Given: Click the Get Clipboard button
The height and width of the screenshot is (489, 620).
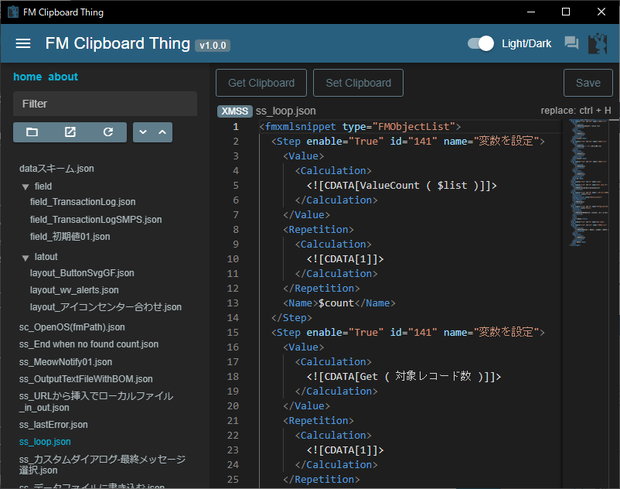Looking at the screenshot, I should (x=261, y=83).
